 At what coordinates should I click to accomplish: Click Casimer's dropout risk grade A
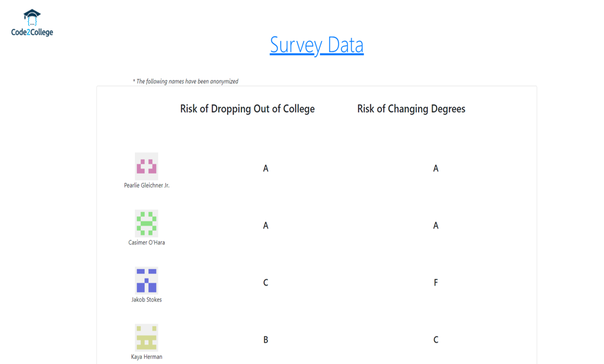[x=266, y=226]
